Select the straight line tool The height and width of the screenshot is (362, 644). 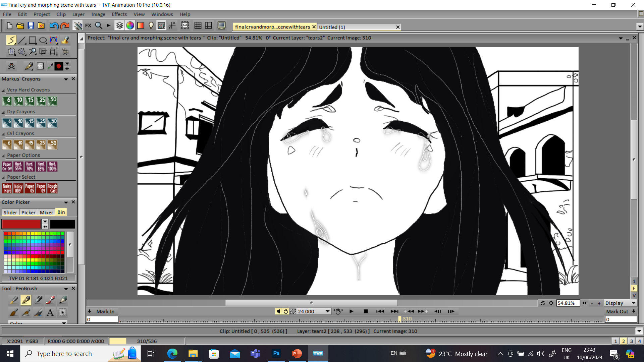(22, 40)
